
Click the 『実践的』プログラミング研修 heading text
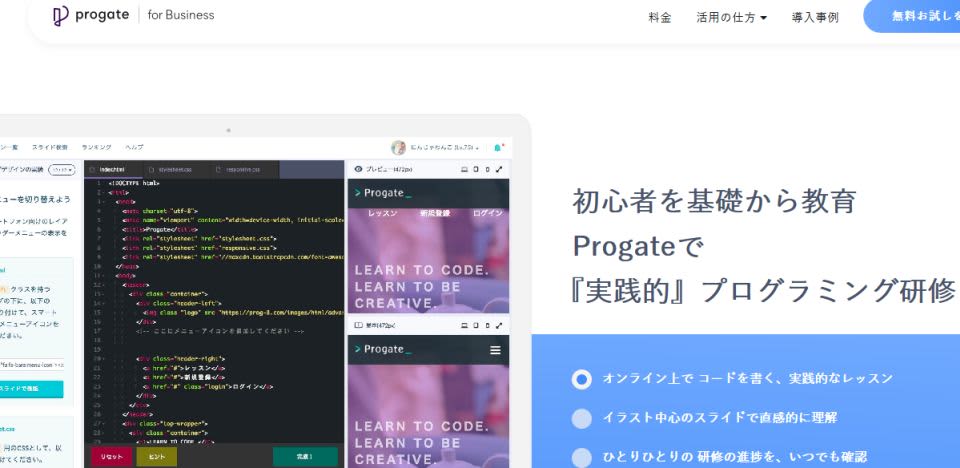(x=762, y=290)
